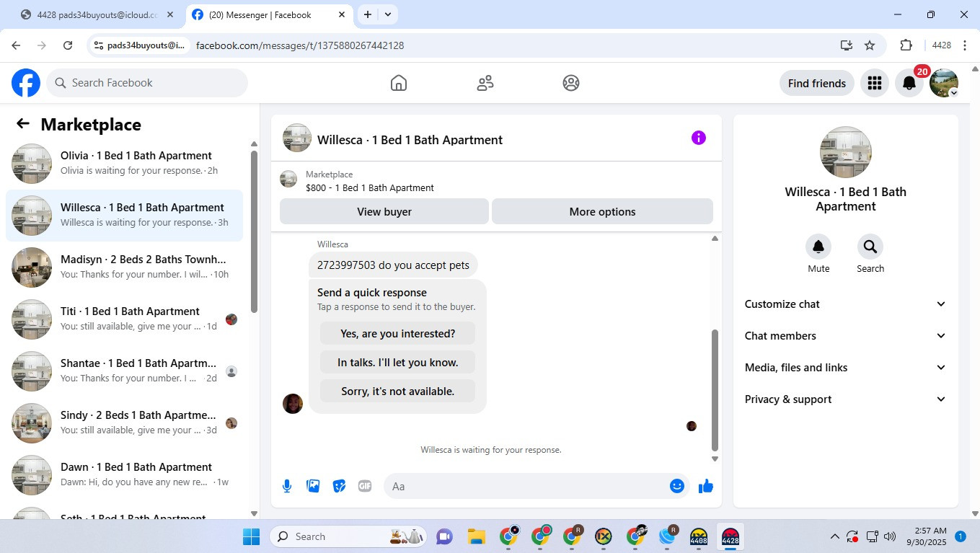This screenshot has width=980, height=553.
Task: Click the View buyer button
Action: [x=384, y=212]
